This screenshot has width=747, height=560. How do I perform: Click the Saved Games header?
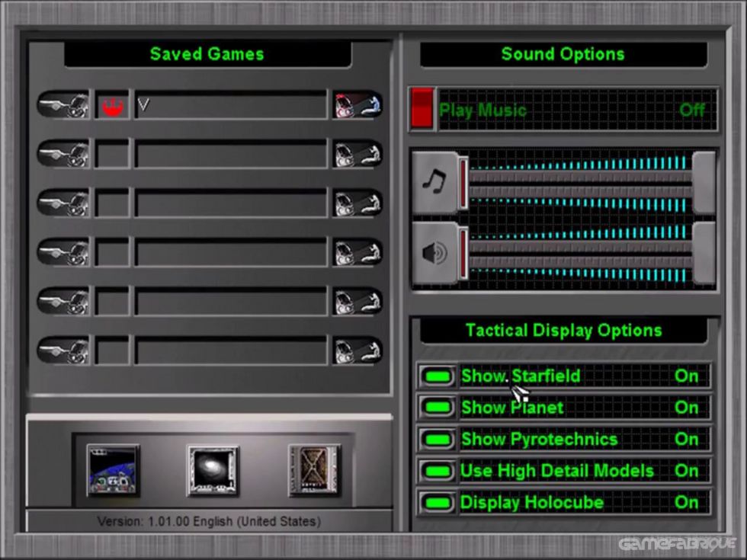(207, 54)
